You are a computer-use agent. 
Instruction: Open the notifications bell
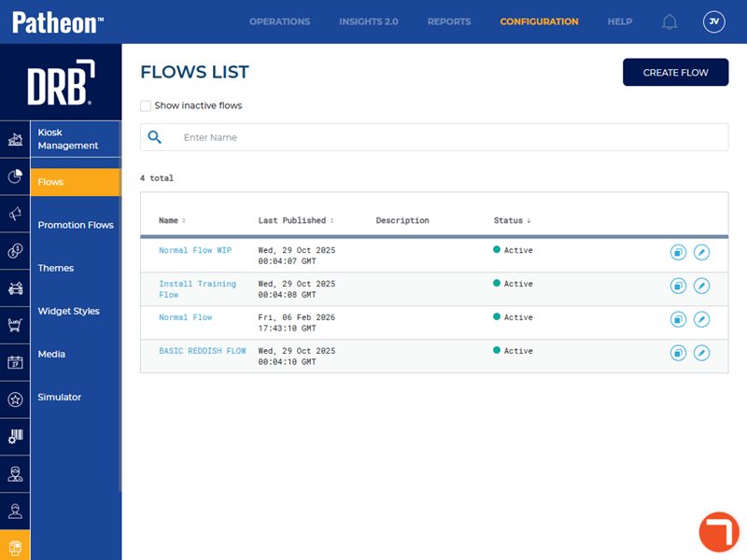pos(669,22)
